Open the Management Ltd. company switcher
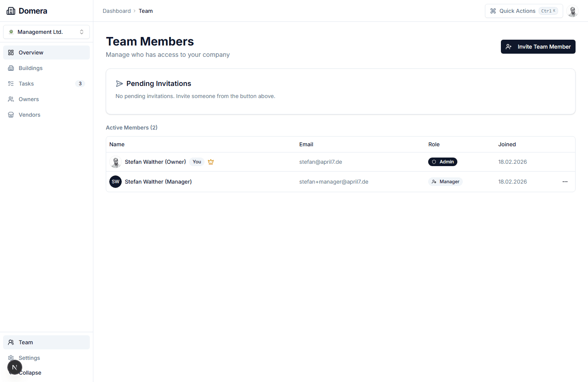588x382 pixels. pos(46,32)
